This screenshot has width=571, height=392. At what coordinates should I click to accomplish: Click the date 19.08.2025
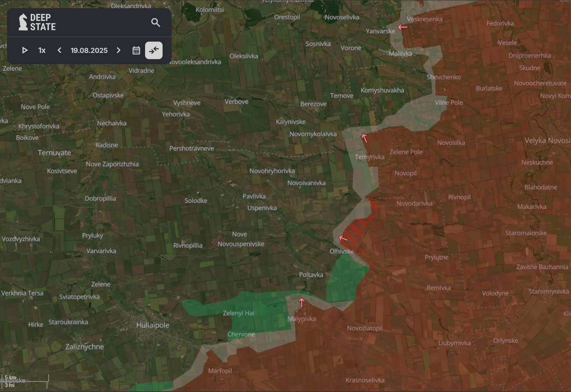pyautogui.click(x=89, y=51)
